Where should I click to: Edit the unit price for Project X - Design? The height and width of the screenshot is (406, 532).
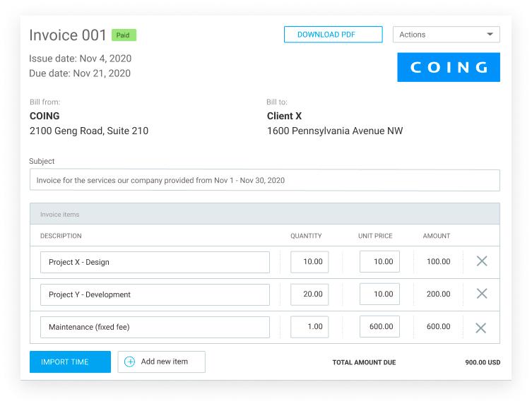pos(379,262)
